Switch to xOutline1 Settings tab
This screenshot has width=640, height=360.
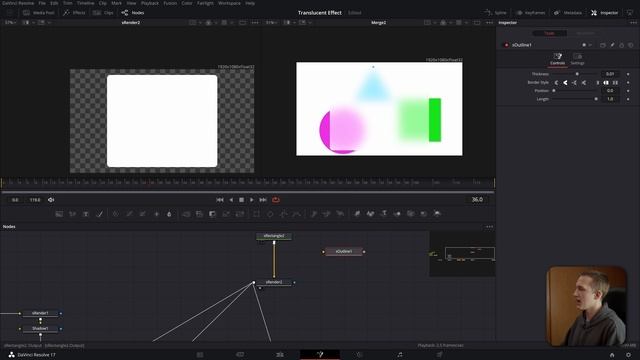(578, 59)
